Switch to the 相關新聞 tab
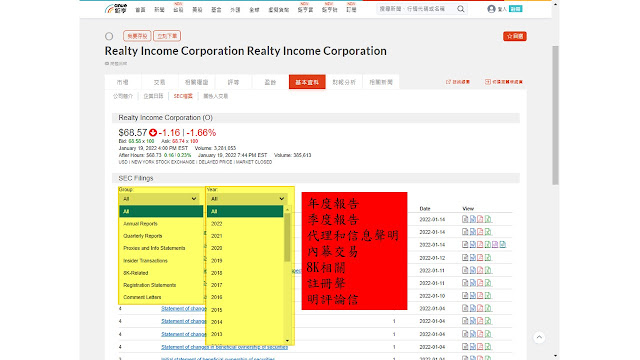640x360 pixels. [x=381, y=82]
